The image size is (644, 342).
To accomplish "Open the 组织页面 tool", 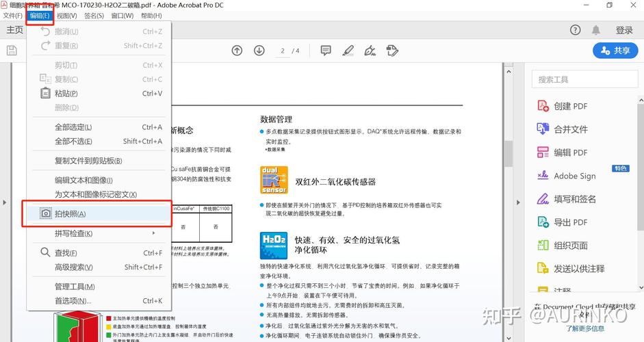I will 563,246.
